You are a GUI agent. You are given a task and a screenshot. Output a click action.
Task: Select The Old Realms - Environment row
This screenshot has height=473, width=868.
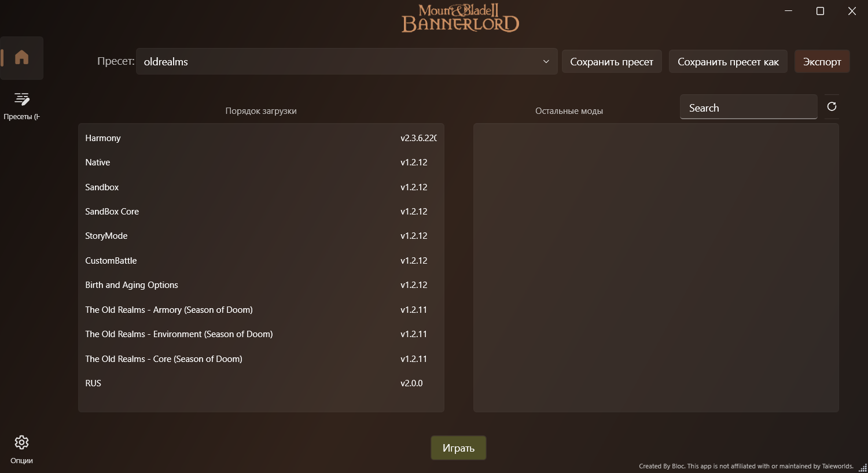tap(261, 334)
